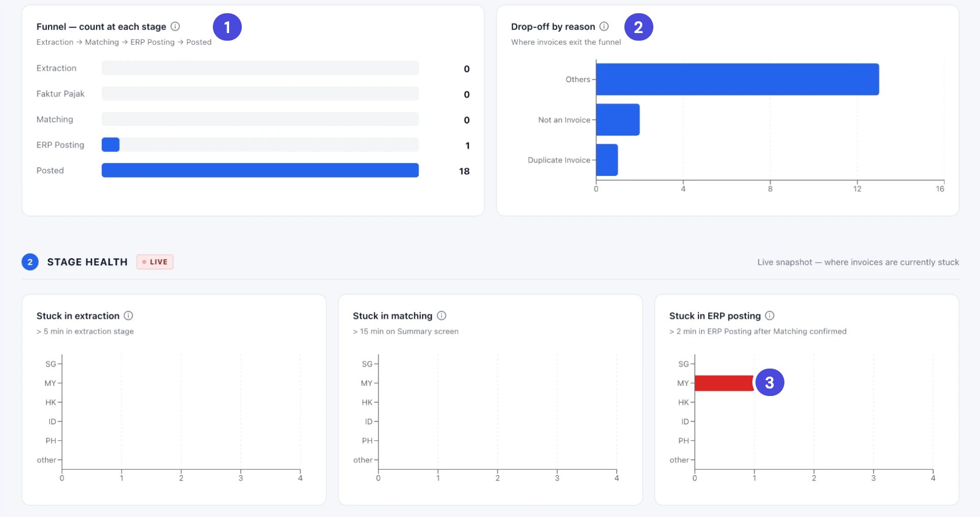Open info icon beside Stuck in extraction

point(129,316)
